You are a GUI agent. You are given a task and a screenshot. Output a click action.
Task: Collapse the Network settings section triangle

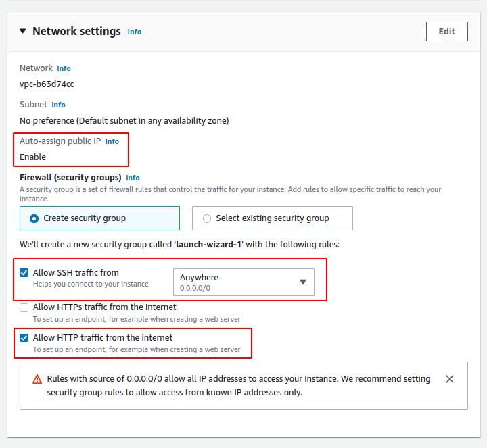[x=23, y=31]
